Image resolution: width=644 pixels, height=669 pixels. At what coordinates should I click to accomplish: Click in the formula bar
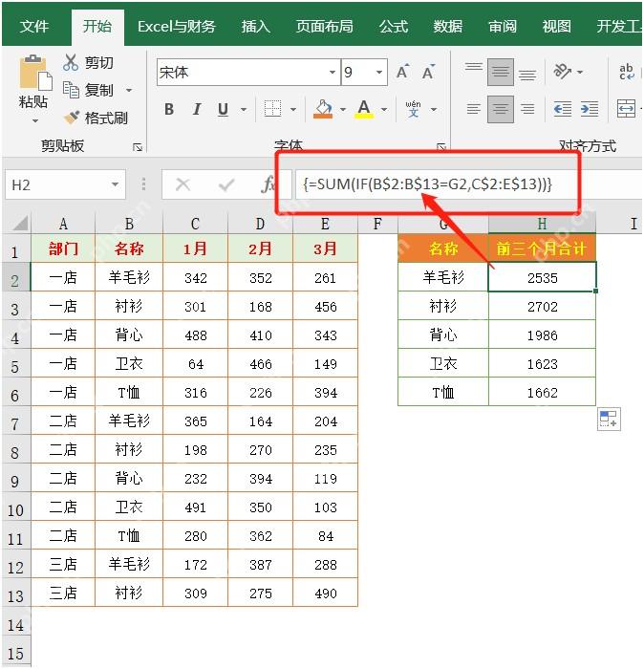[468, 184]
